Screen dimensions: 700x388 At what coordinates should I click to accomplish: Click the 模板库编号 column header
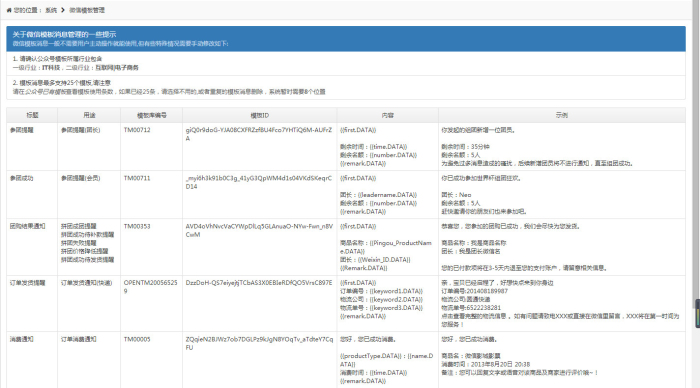point(152,115)
